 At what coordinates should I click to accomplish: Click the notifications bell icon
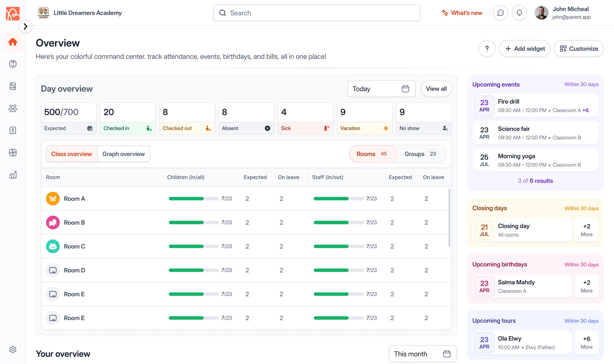[x=519, y=13]
